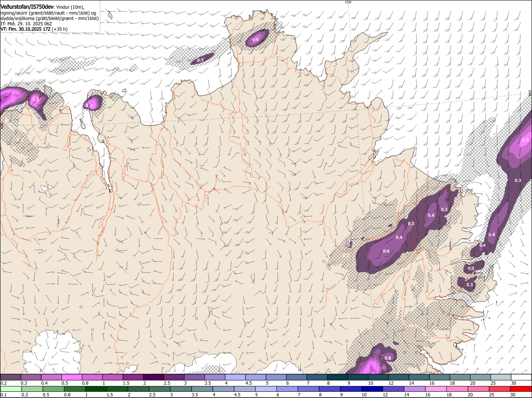Screen dimensions: 532x398
Task: Click the '2.5' label under the upper legend row
Action: tap(167, 383)
